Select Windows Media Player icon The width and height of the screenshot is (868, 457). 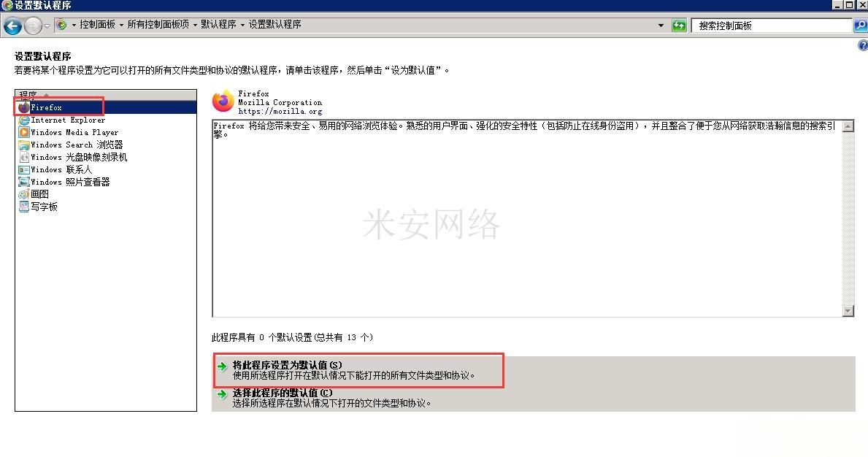pyautogui.click(x=24, y=132)
